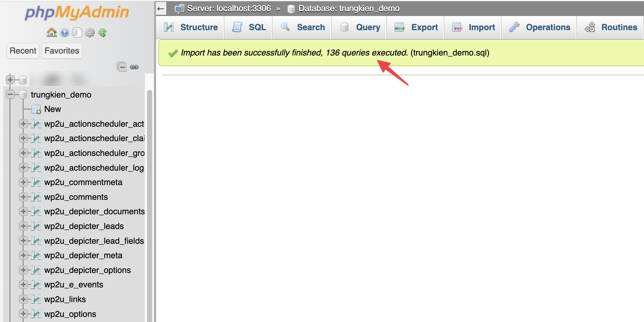Click table icon beside wp2u_depicter_lead_fields
Image resolution: width=644 pixels, height=322 pixels.
click(36, 241)
